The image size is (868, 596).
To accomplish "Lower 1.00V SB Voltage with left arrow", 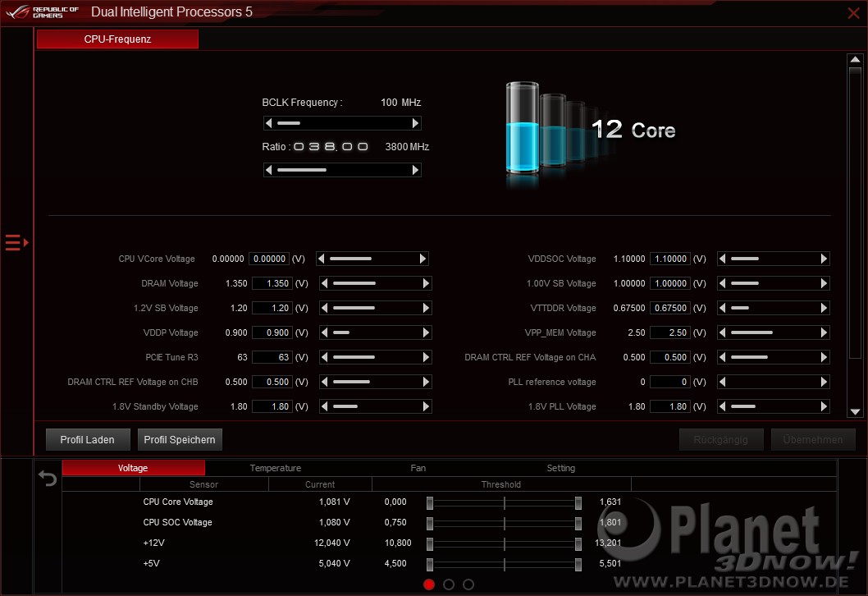I will 723,283.
